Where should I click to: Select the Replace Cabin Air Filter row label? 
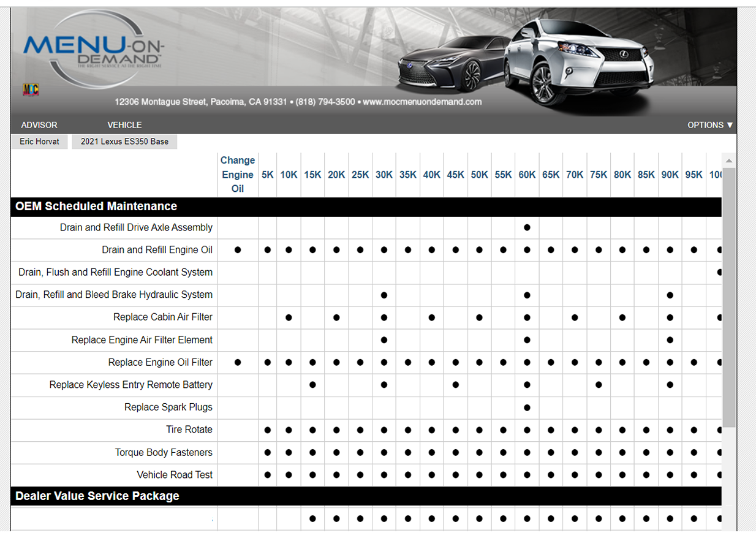[x=163, y=317]
